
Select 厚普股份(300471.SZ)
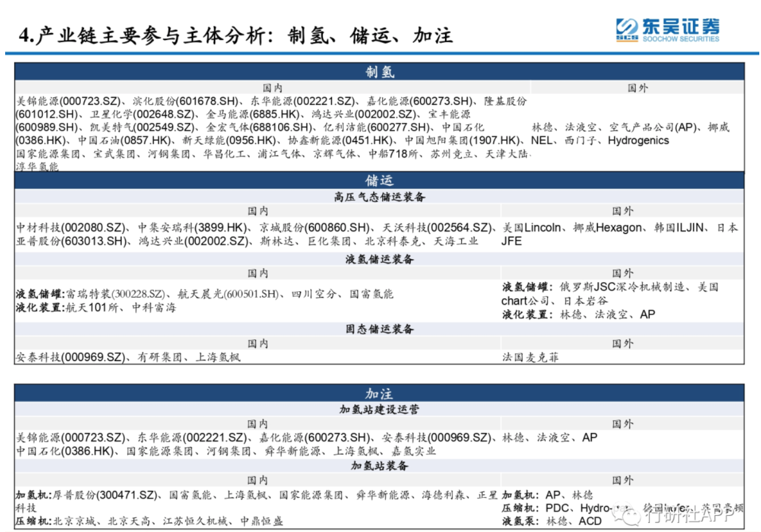105,495
